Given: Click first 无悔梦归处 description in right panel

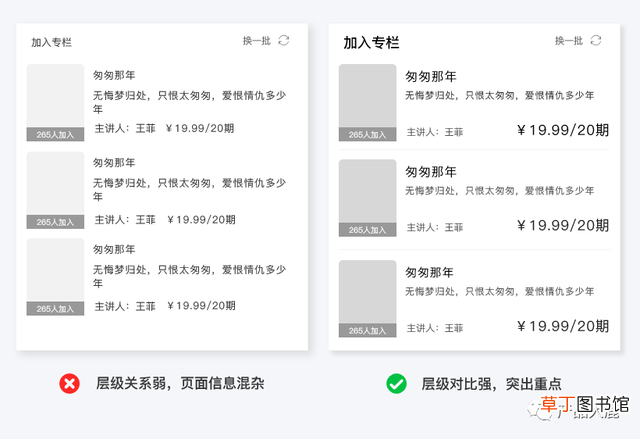Looking at the screenshot, I should [x=500, y=95].
